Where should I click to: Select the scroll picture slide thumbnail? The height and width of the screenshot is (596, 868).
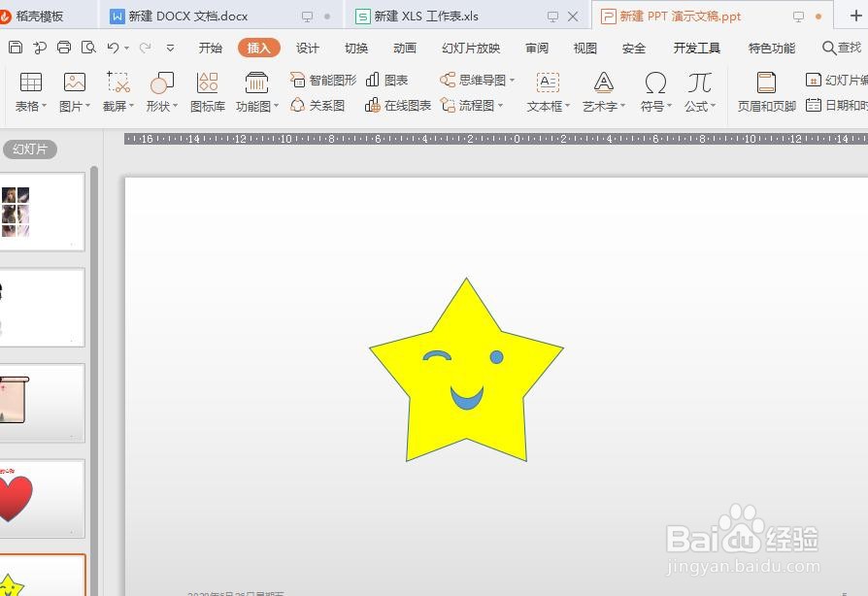pos(42,403)
